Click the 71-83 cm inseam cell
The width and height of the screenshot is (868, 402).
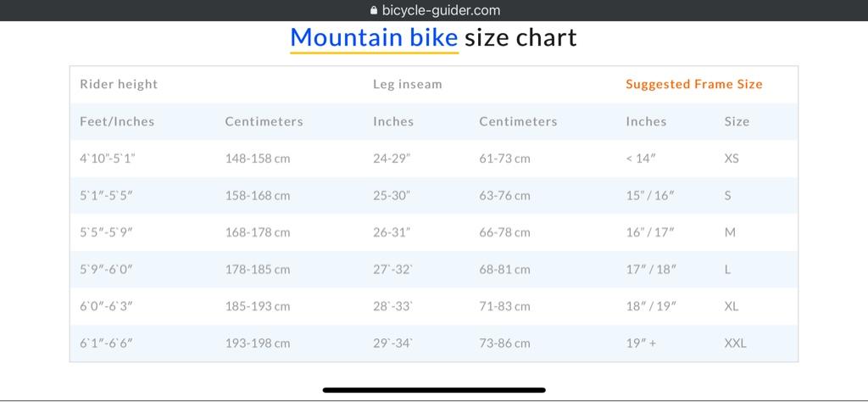coord(504,306)
